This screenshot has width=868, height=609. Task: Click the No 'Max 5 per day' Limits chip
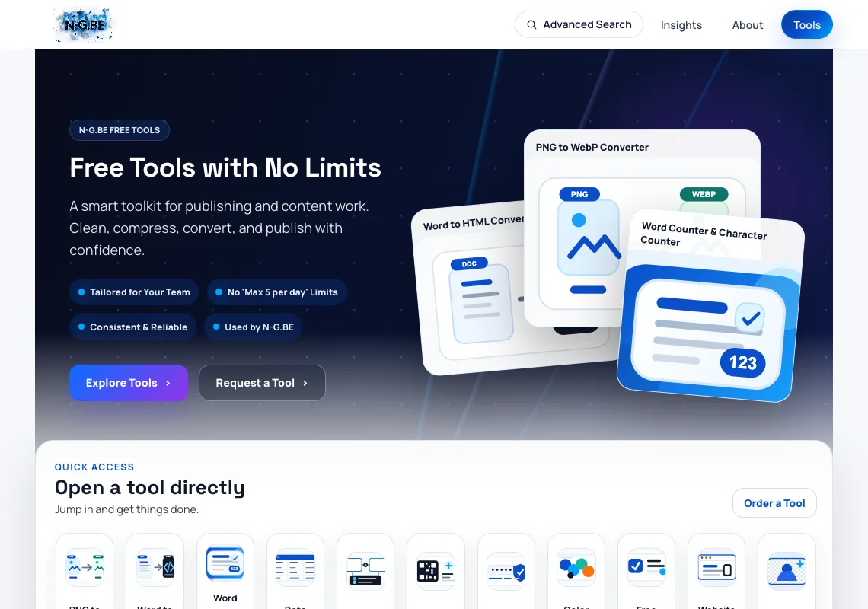point(277,292)
